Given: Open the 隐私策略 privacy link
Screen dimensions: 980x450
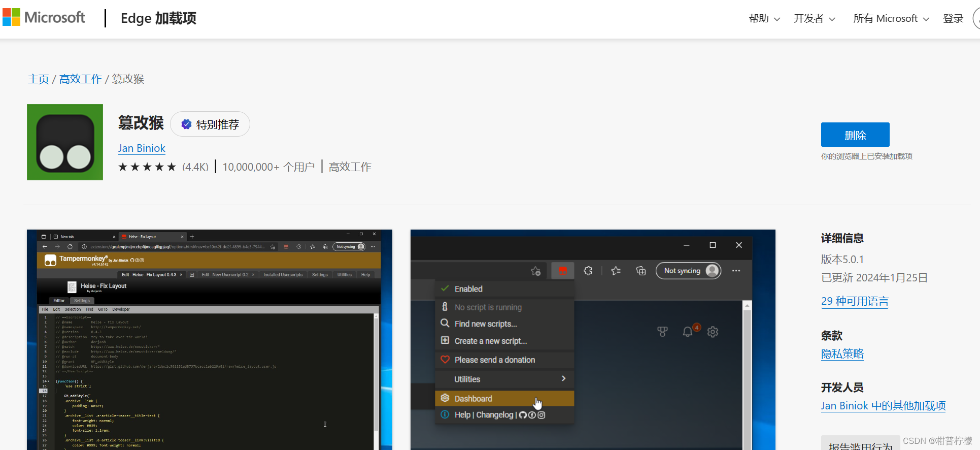Looking at the screenshot, I should coord(842,354).
